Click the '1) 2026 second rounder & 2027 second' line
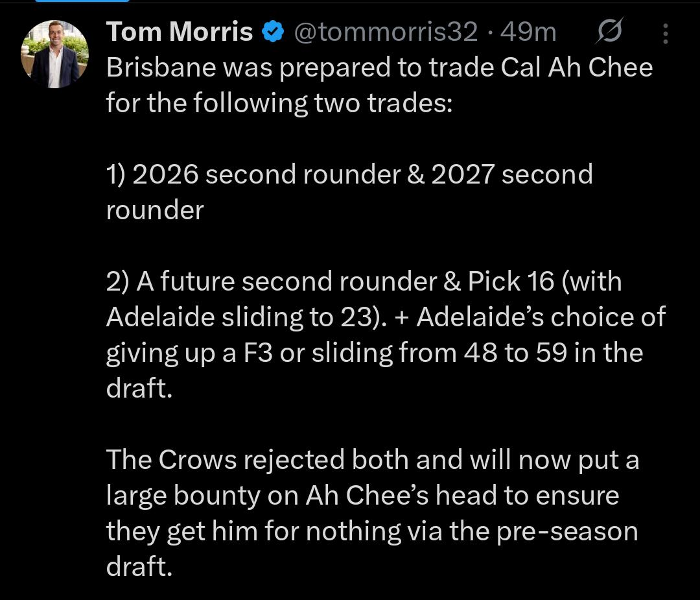700x600 pixels. pyautogui.click(x=349, y=174)
